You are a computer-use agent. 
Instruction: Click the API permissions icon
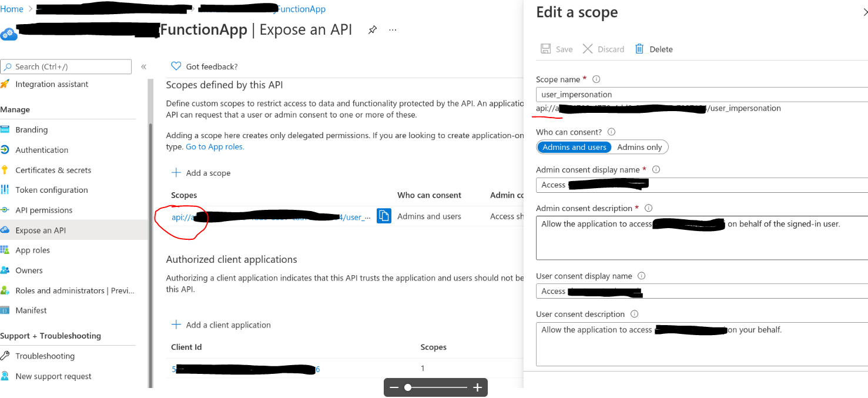pyautogui.click(x=5, y=210)
